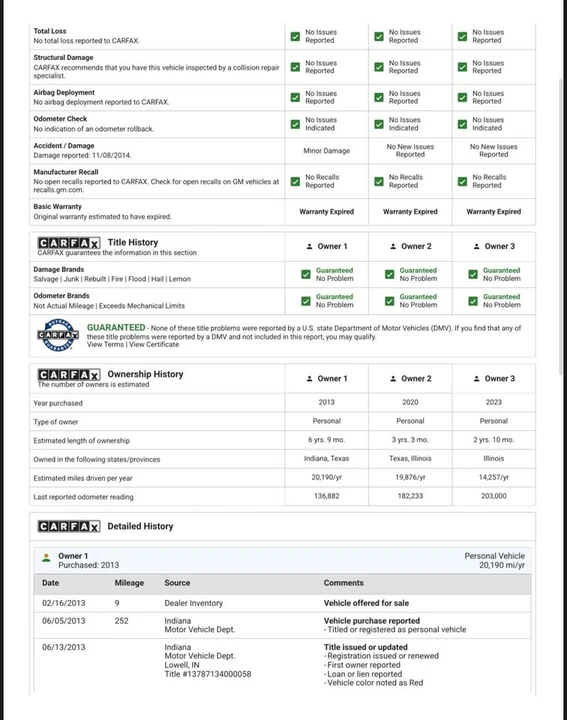Click the Owner 2 person icon in Ownership History
Screen dimensions: 567x720
pos(393,379)
